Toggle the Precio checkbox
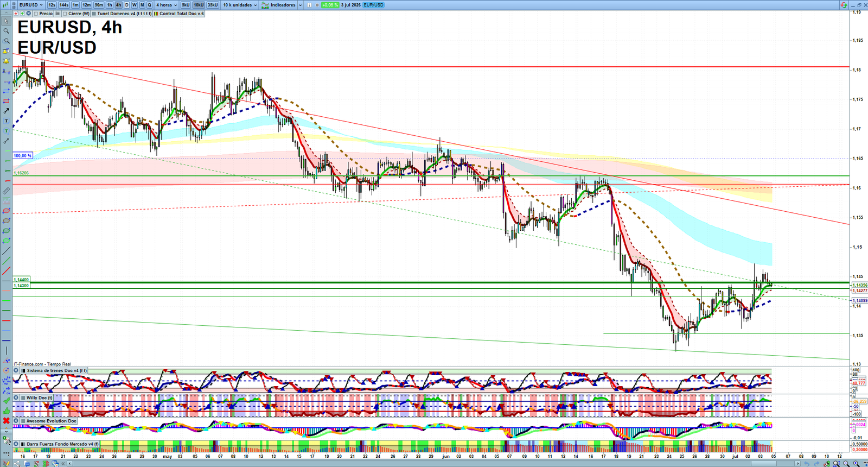Viewport: 868px width, 467px height. [36, 14]
